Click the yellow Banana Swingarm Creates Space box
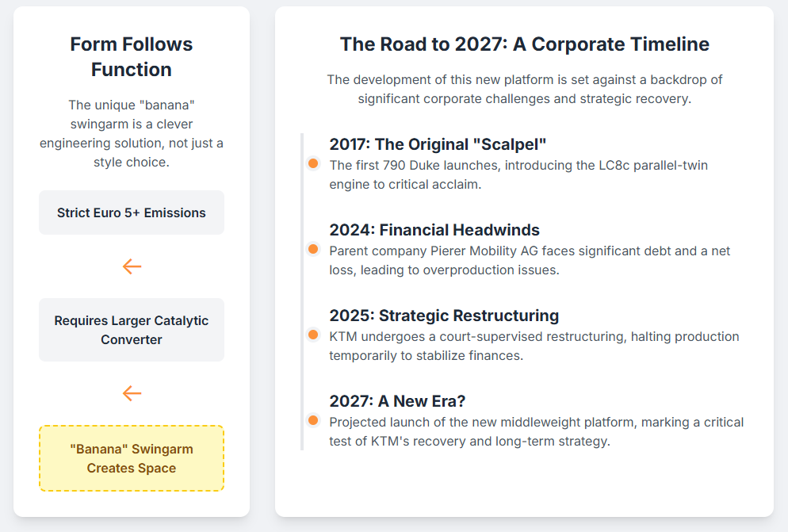This screenshot has width=788, height=532. (x=132, y=458)
